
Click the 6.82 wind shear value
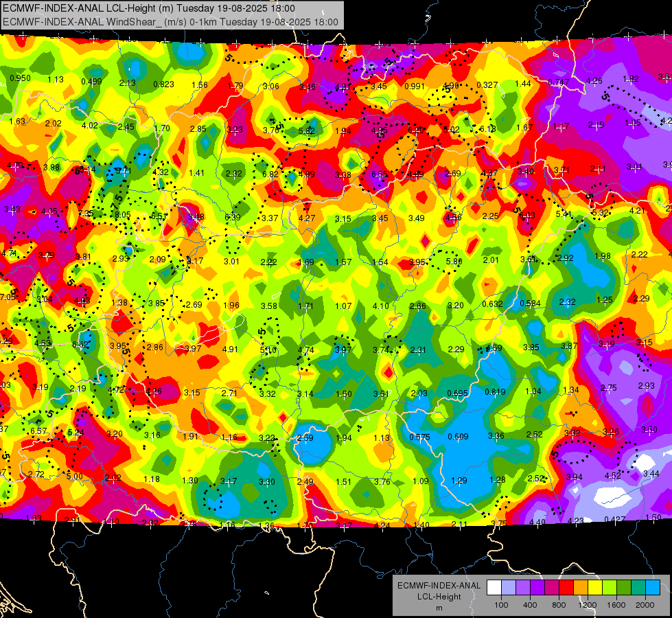270,174
